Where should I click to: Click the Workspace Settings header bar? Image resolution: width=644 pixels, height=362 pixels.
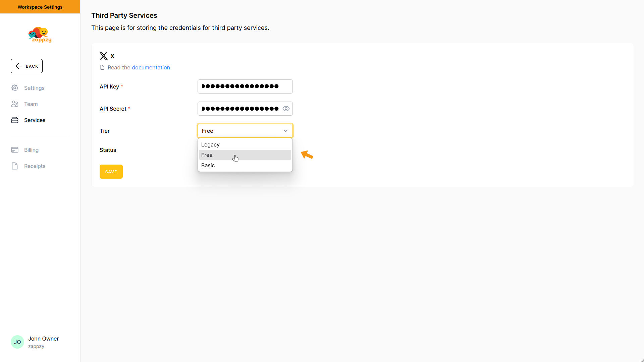click(x=40, y=7)
